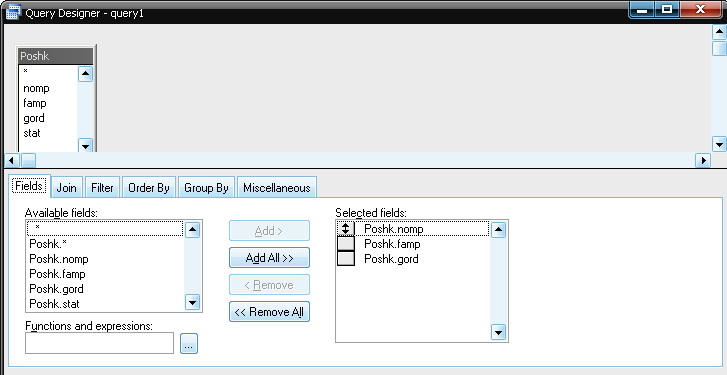Click the famp field in the Poshk table
727x375 pixels.
(48, 103)
